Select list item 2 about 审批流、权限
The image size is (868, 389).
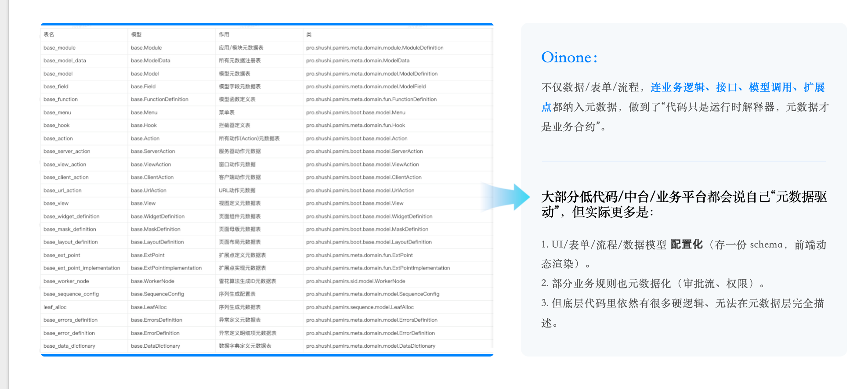[x=653, y=284]
